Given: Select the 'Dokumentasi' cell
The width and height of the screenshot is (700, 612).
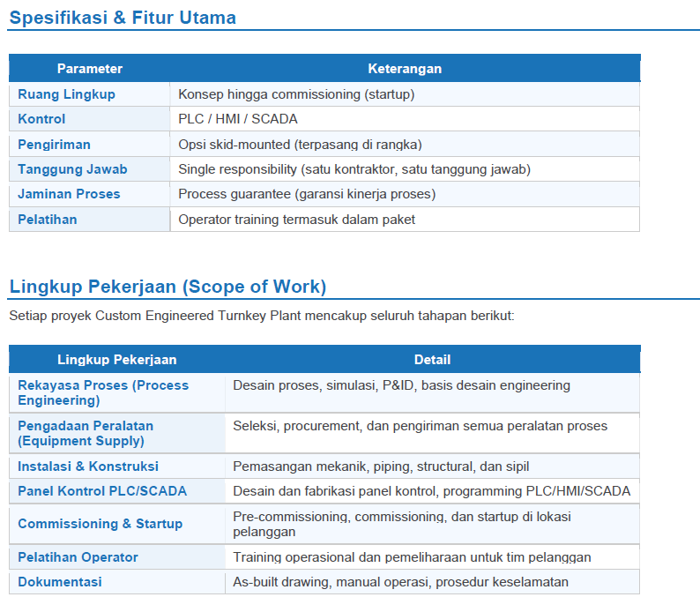Looking at the screenshot, I should 117,582.
